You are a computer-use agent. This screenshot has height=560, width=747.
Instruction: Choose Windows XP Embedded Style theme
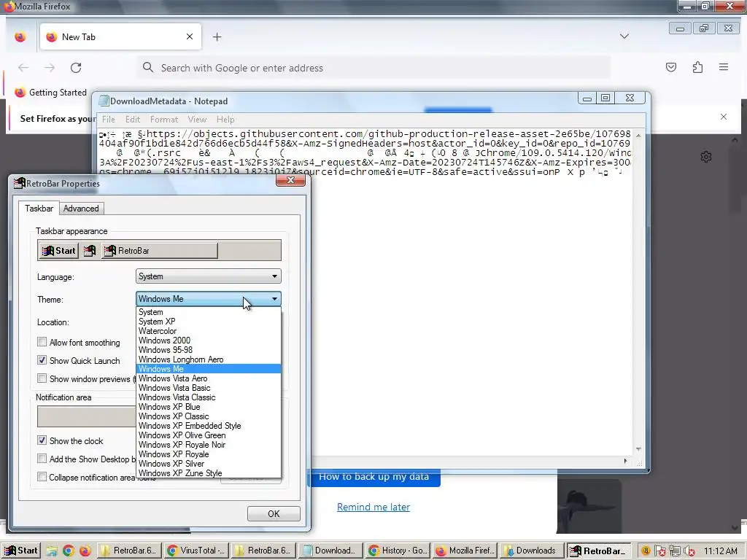point(208,426)
